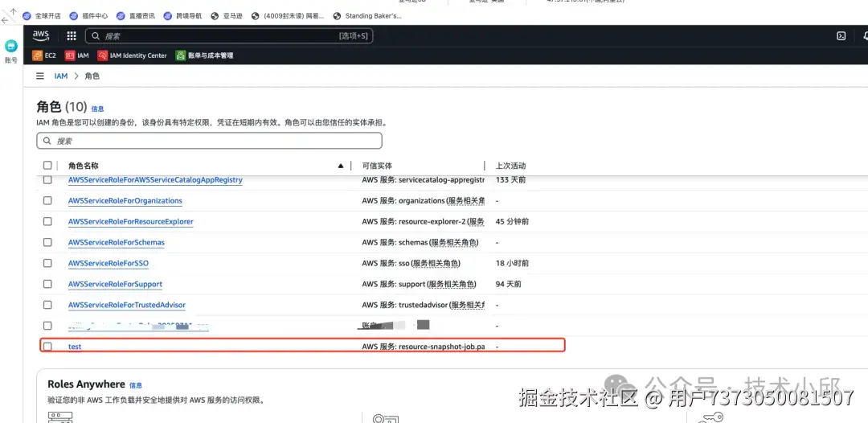
Task: Click 信息 link next to Roles Anywhere
Action: click(136, 385)
